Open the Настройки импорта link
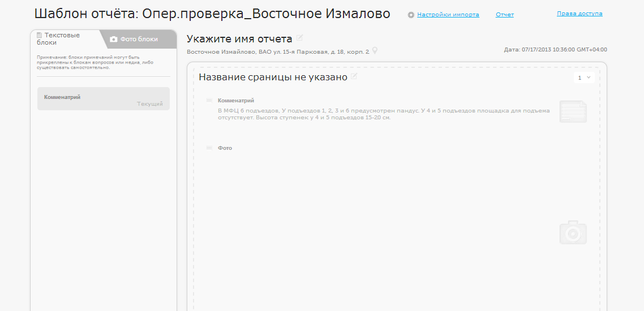 point(448,15)
